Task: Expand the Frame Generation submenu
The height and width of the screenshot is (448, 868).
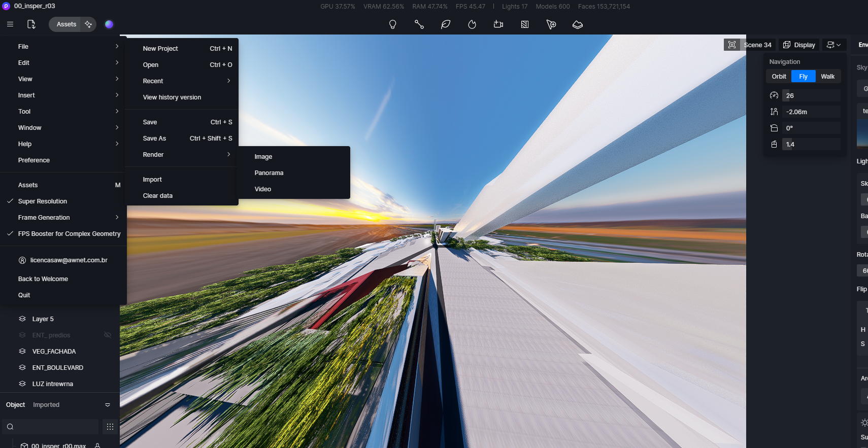Action: click(63, 218)
